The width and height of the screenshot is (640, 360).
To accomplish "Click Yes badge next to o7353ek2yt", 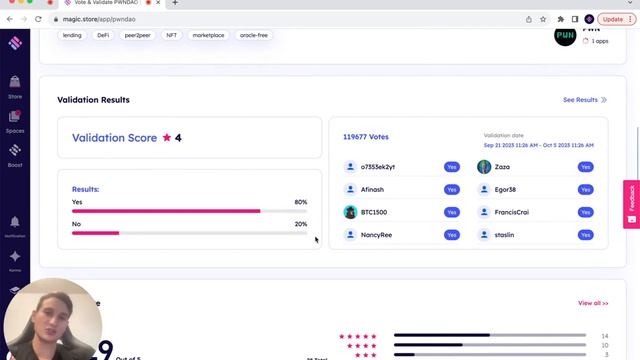I will 451,167.
